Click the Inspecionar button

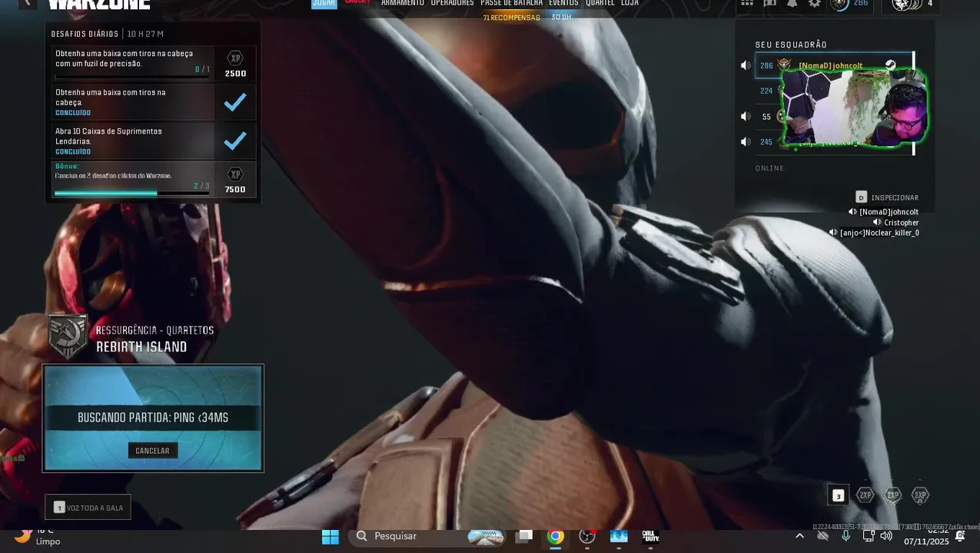887,197
